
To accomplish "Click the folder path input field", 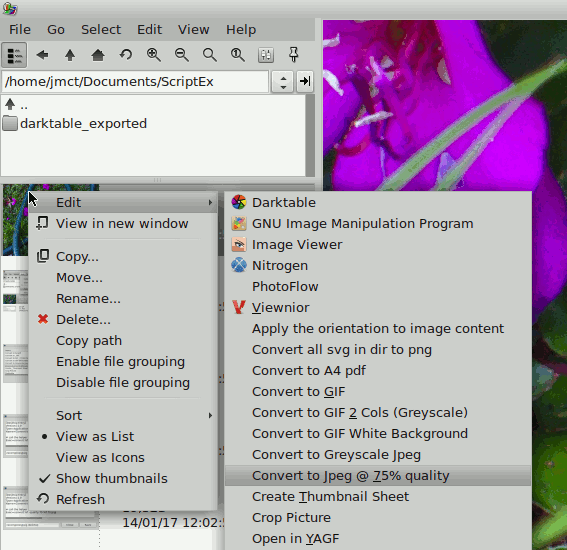I will tap(135, 82).
